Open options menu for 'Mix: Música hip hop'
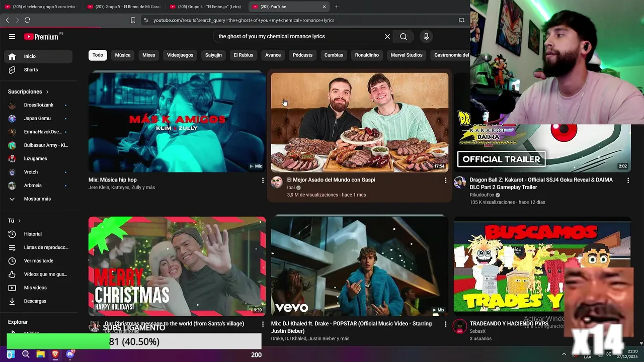The height and width of the screenshot is (362, 644). tap(263, 180)
